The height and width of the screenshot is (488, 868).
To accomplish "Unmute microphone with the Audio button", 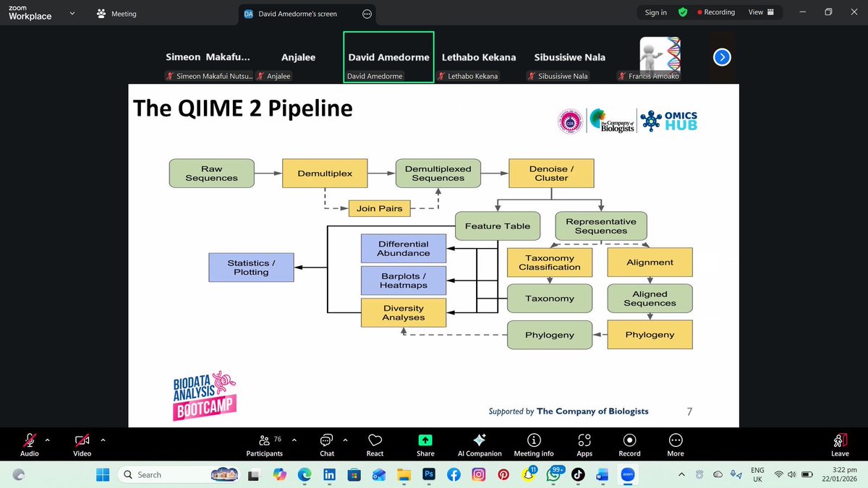I will tap(30, 445).
